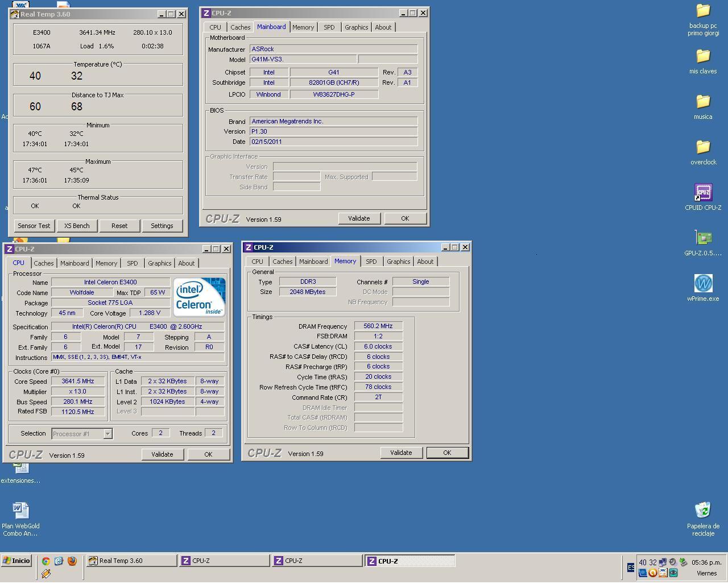
Task: Click the Core Speed 3641.5 MHz value
Action: pos(78,382)
